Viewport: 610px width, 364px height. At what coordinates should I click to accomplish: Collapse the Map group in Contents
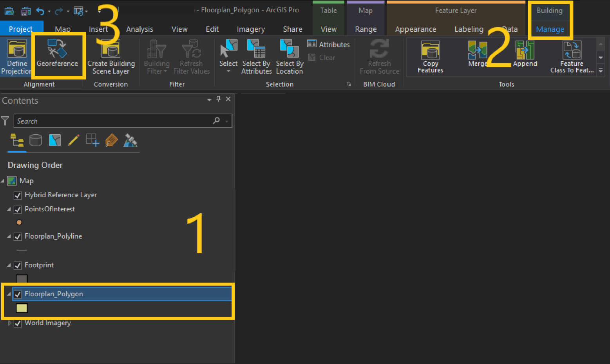[3, 181]
